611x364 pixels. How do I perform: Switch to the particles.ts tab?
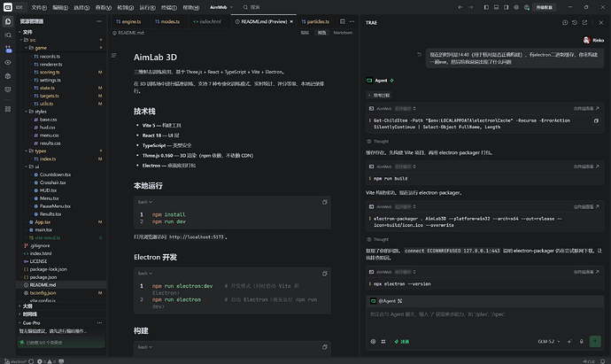[315, 21]
